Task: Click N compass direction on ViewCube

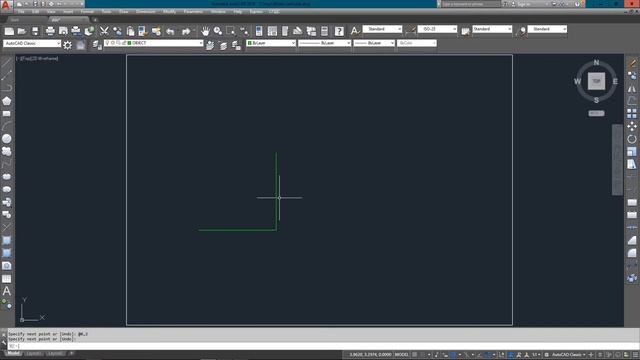Action: point(596,63)
